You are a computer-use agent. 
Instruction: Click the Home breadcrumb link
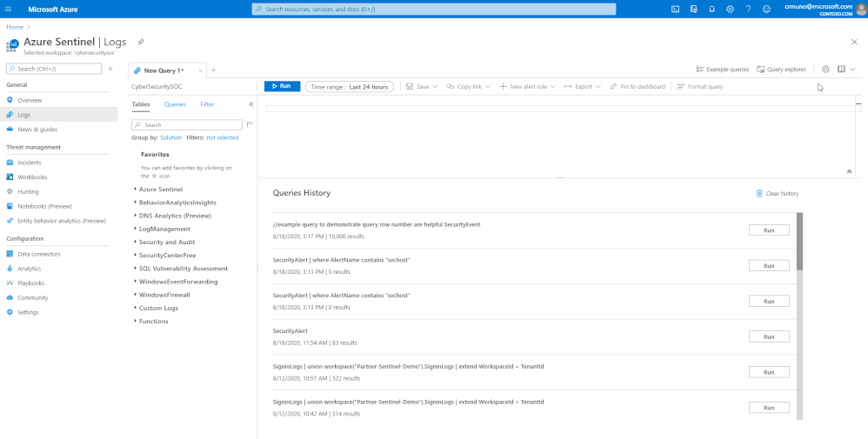coord(15,27)
